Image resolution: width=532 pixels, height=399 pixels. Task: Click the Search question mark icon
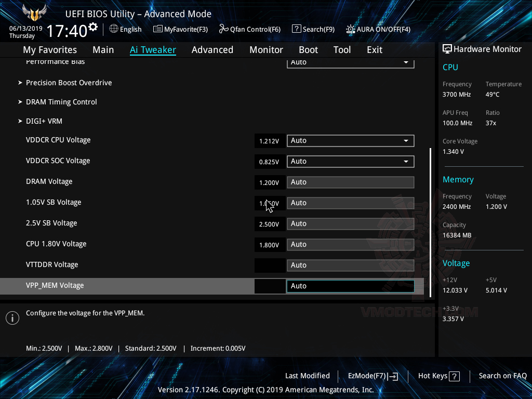296,29
